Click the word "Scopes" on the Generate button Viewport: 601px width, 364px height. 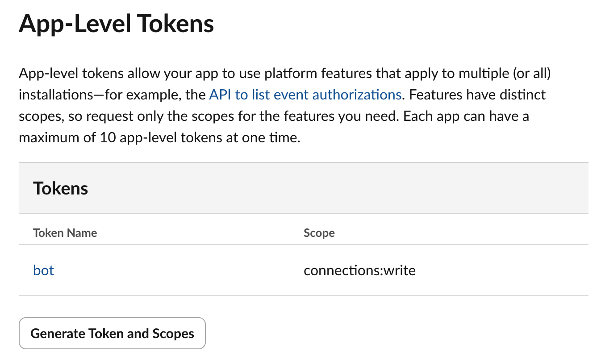coord(173,333)
